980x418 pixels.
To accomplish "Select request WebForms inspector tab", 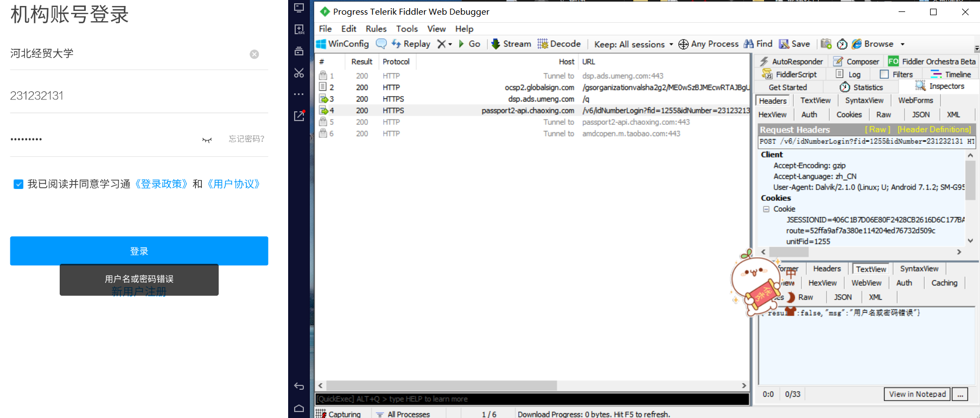I will point(915,100).
